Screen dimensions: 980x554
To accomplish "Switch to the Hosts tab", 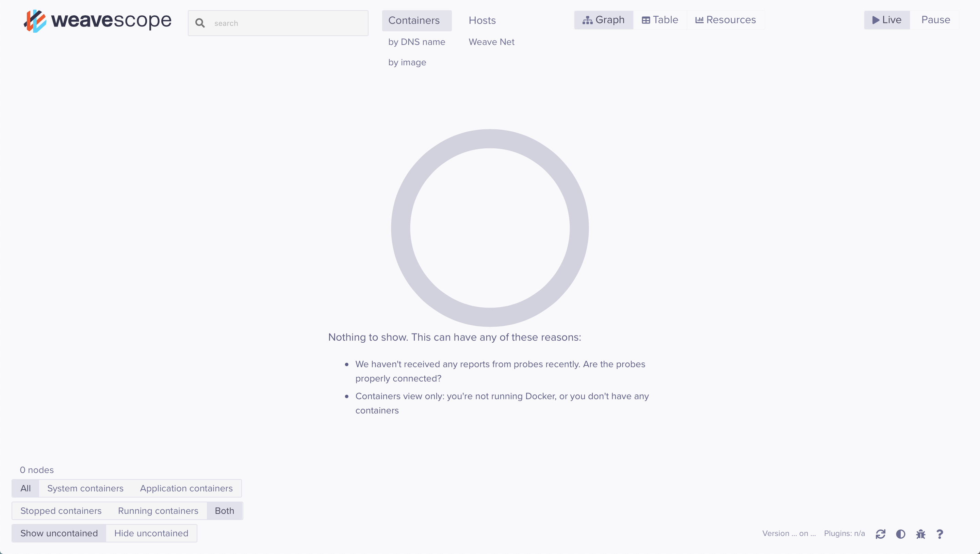I will click(x=481, y=20).
